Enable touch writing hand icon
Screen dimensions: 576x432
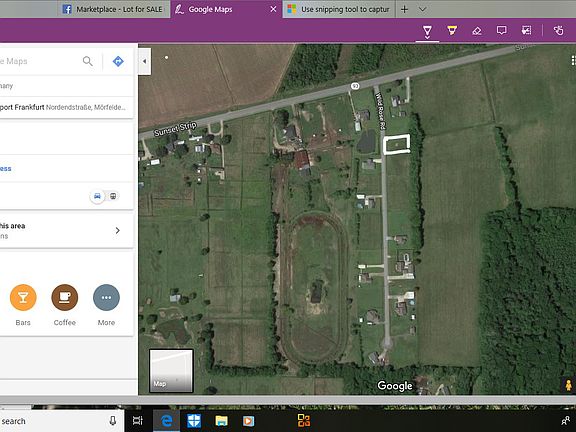558,30
